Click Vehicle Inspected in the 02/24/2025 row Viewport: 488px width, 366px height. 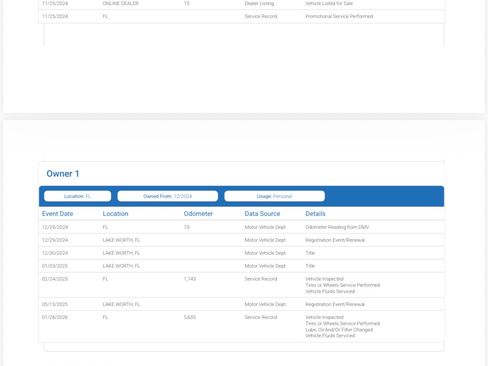pos(324,279)
